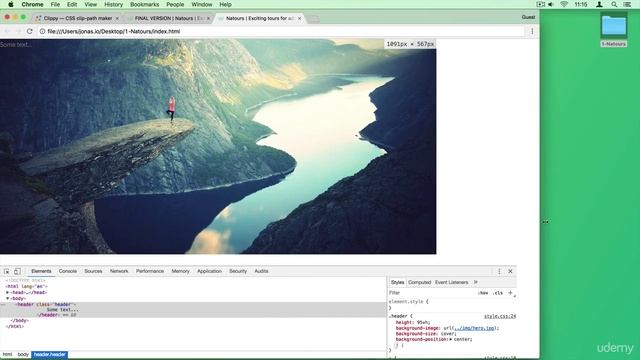Select html in the DOM breadcrumb

[7, 354]
